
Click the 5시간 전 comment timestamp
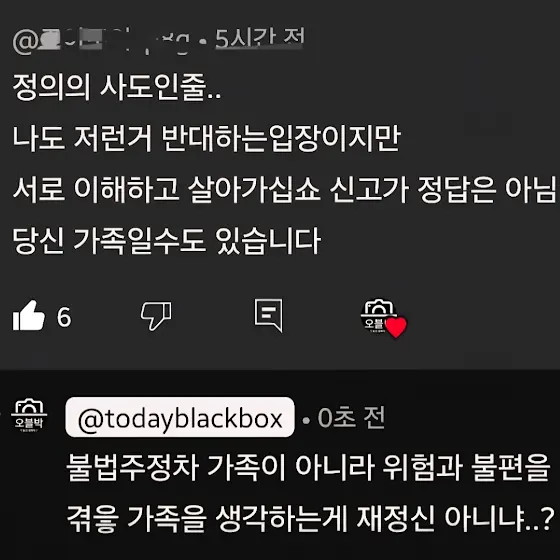[x=260, y=39]
